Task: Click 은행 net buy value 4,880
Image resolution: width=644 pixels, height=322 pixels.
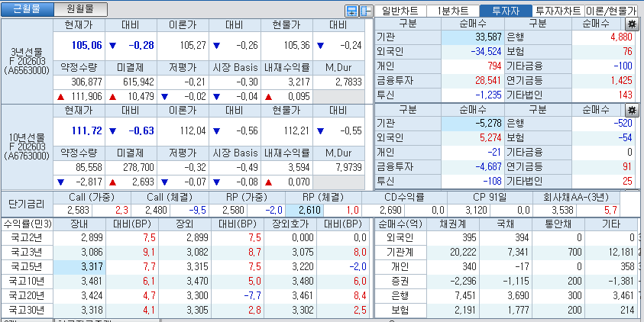Action: click(603, 37)
